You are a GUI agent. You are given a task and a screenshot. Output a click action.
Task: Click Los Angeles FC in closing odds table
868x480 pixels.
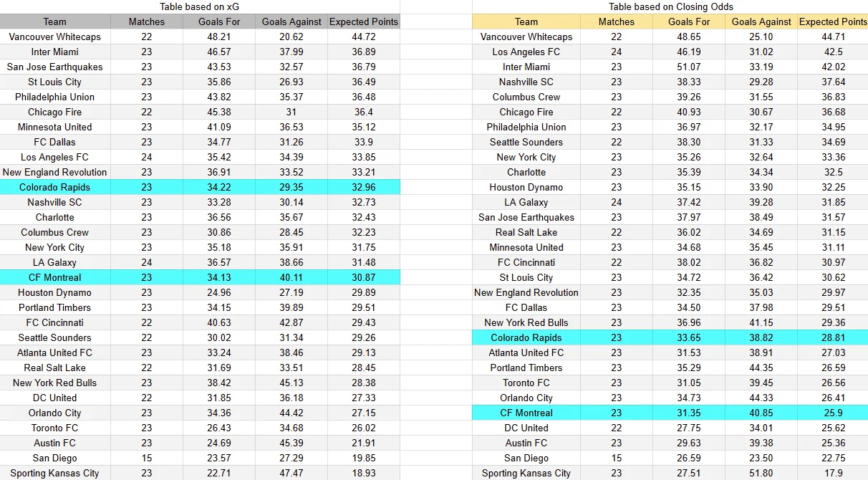pos(526,52)
